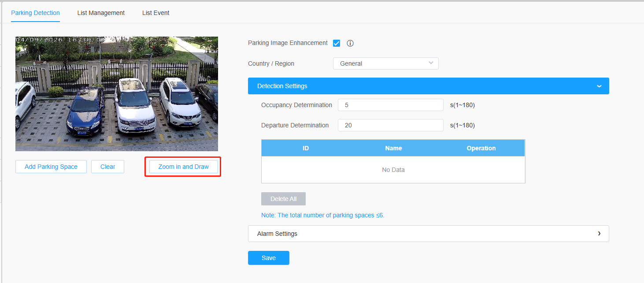
Task: Click the Name column header
Action: click(393, 148)
